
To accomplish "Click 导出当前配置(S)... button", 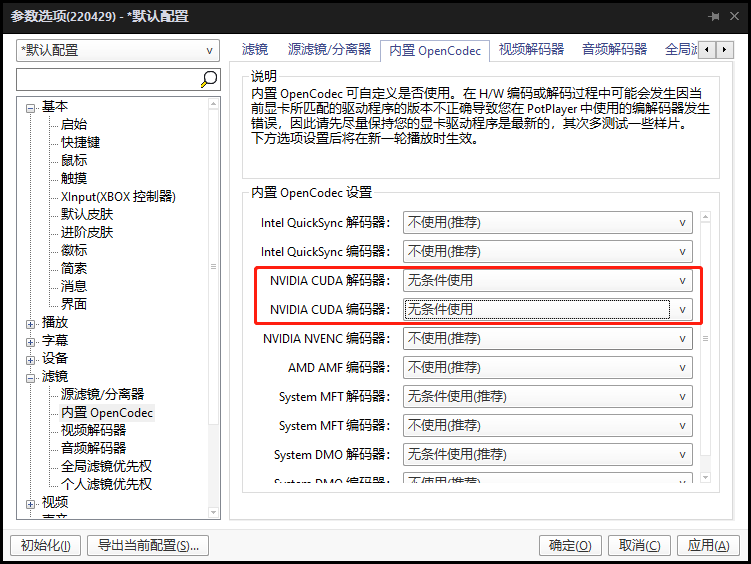I will click(148, 545).
